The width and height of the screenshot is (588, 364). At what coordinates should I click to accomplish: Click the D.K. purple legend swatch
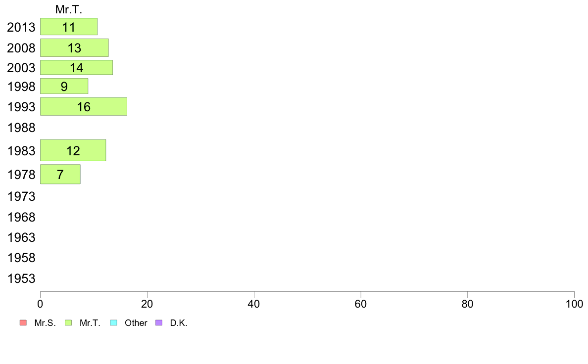pyautogui.click(x=159, y=323)
